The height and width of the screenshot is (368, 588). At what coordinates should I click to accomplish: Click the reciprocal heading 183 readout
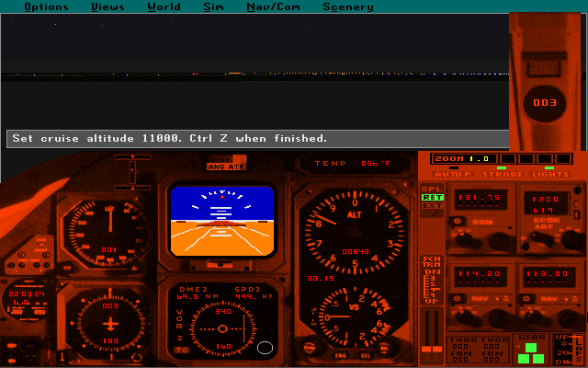click(x=110, y=341)
